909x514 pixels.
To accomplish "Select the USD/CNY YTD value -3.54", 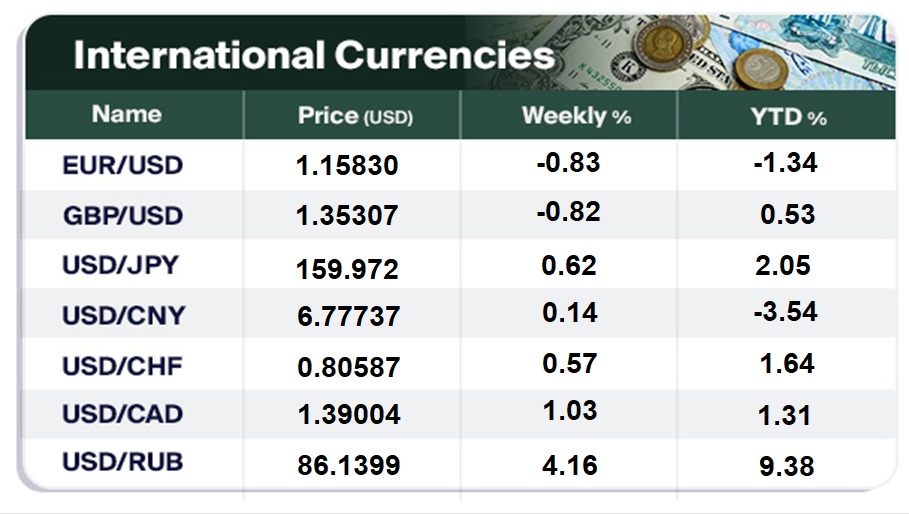I will [786, 312].
